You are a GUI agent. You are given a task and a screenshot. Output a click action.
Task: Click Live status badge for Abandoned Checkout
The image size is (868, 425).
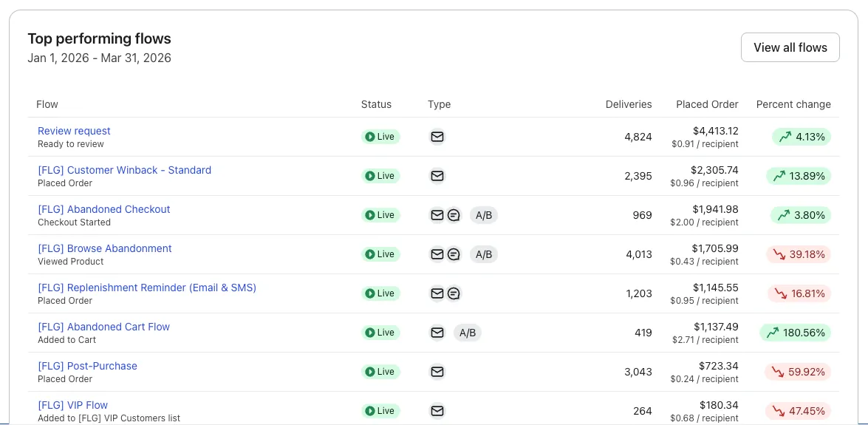point(380,215)
